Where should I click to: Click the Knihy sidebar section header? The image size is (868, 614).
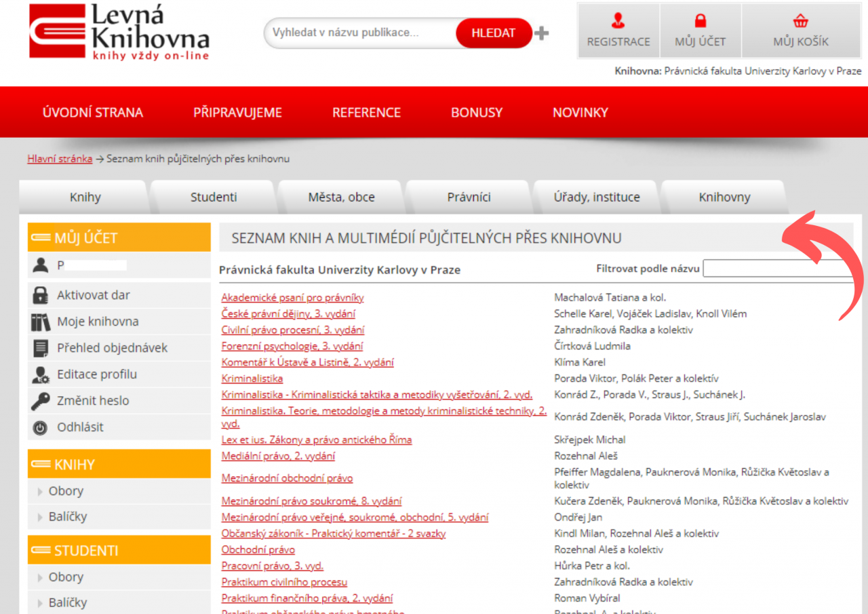coord(119,465)
